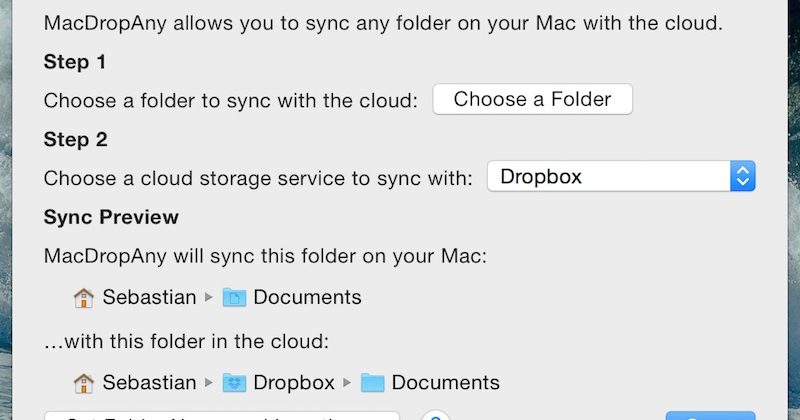
Task: Open the Dropbox cloud service dropdown
Action: click(x=610, y=177)
